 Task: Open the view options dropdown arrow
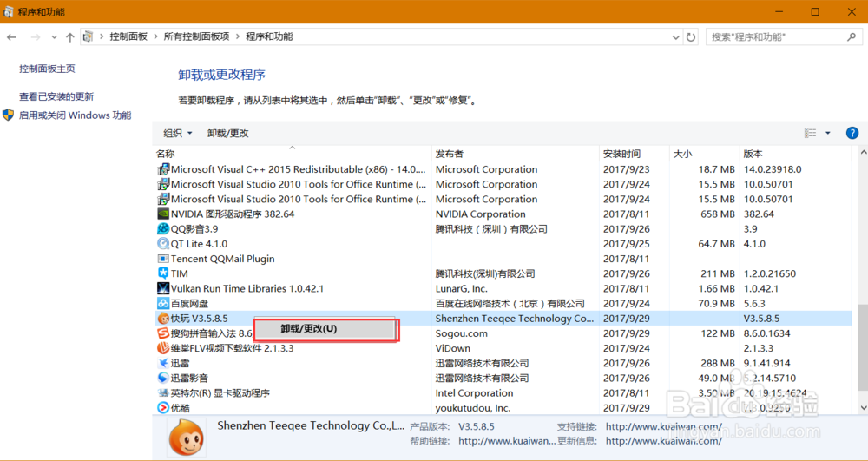(828, 133)
